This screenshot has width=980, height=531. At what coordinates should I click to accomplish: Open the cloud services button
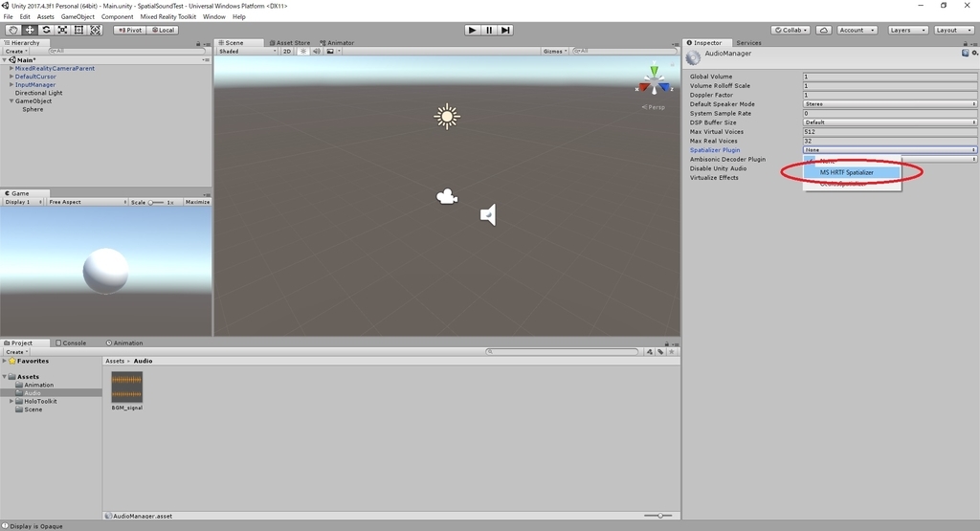click(x=824, y=30)
